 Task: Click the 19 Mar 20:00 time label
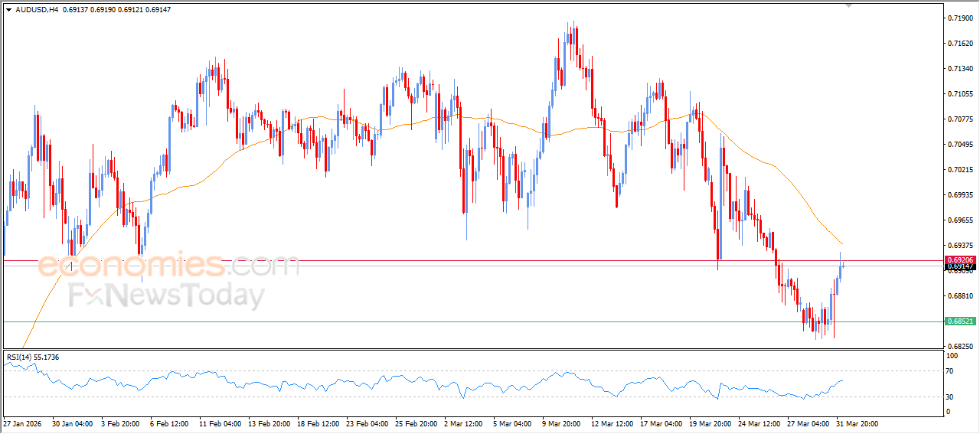click(709, 423)
